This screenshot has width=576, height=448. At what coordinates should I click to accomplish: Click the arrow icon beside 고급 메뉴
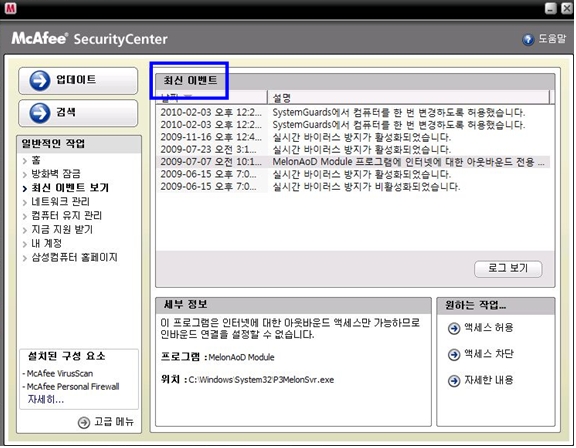coord(84,422)
